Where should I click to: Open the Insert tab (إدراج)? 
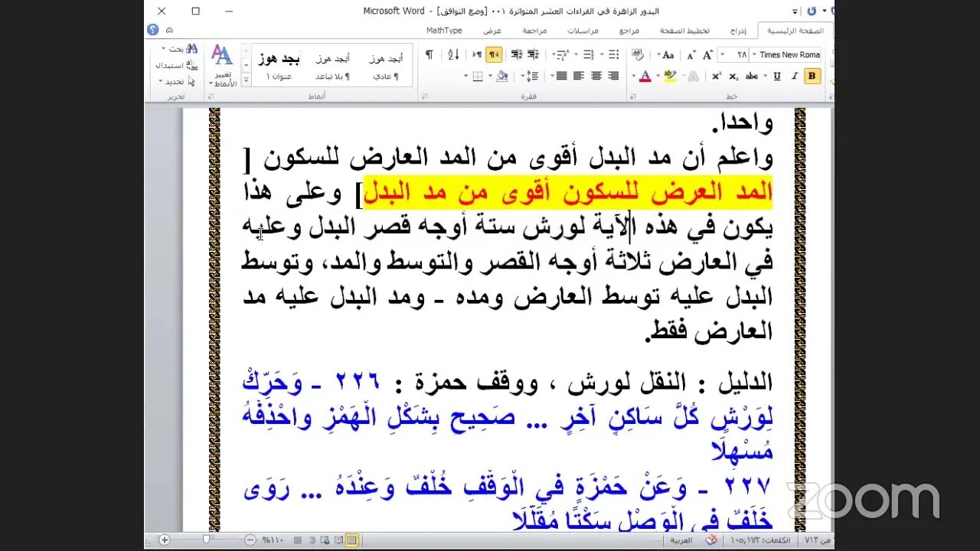click(737, 31)
